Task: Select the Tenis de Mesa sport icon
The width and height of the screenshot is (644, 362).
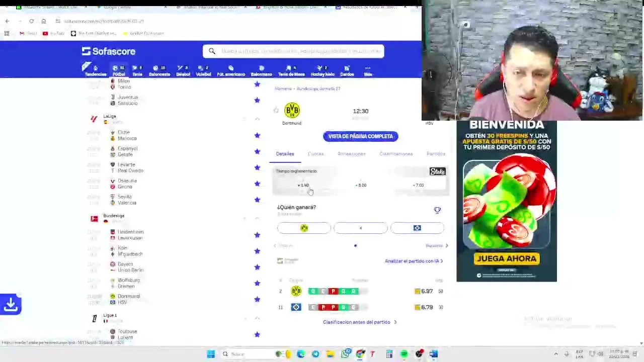Action: coord(291,70)
